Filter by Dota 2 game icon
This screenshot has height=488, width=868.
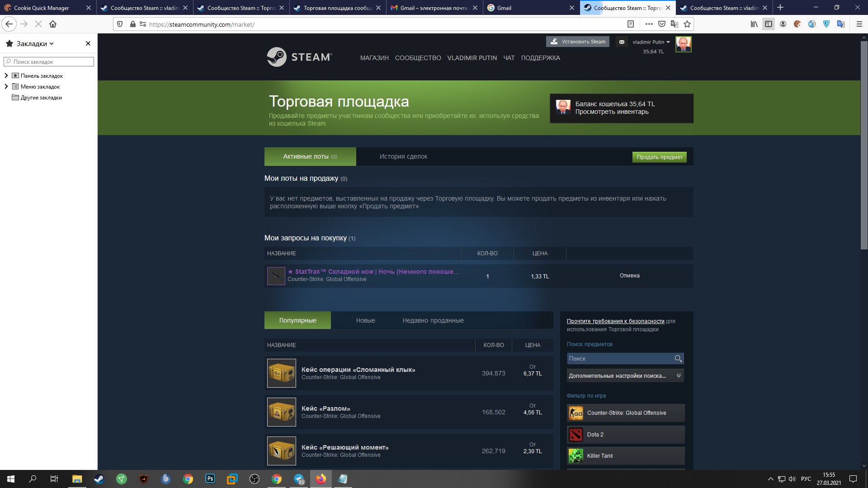tap(576, 435)
